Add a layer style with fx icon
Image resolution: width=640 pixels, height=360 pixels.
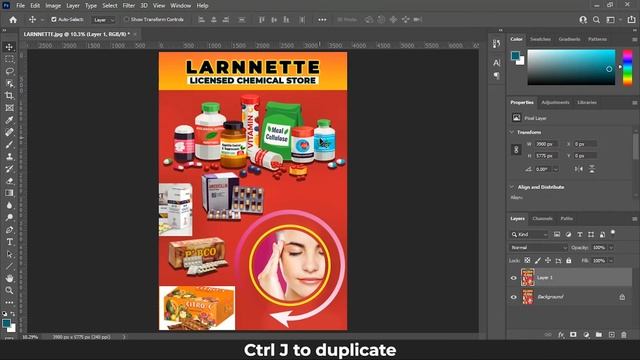(x=561, y=335)
